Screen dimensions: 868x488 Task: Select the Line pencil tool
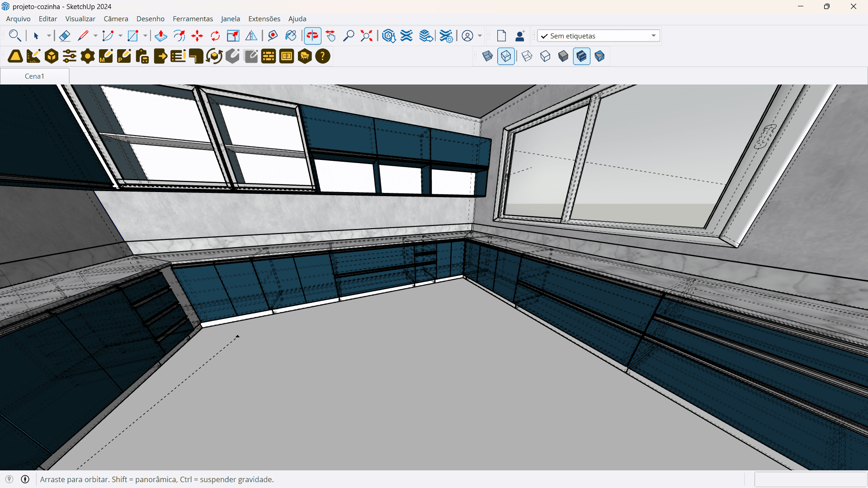click(83, 36)
